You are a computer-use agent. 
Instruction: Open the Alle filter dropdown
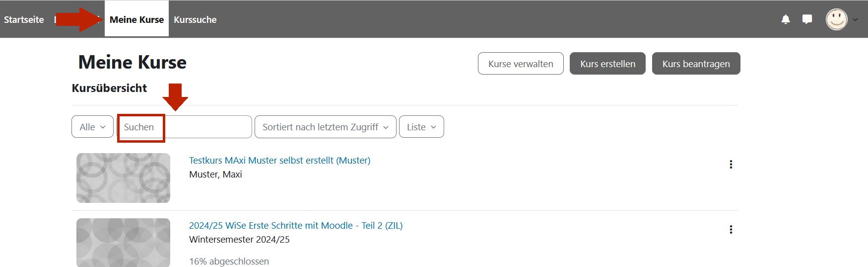point(92,127)
